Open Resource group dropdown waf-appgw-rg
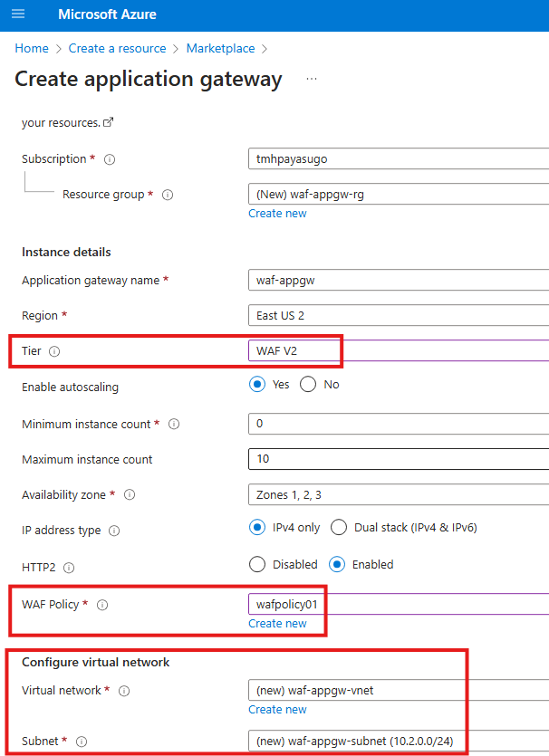 (399, 194)
